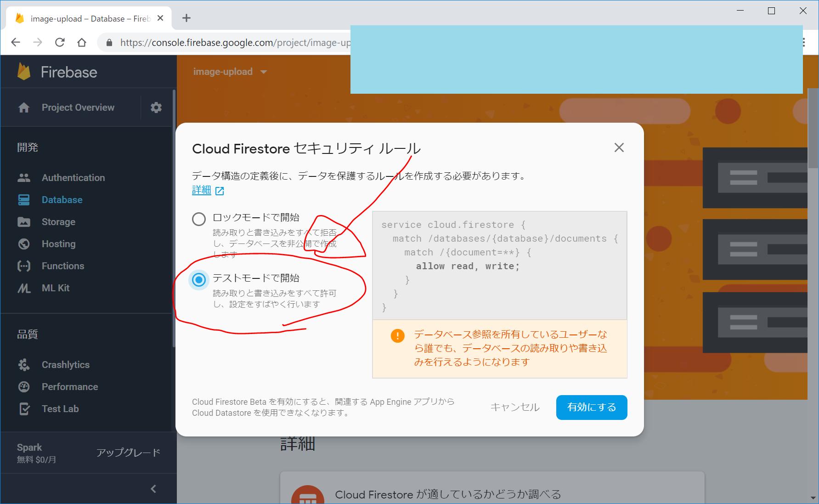Close the security rules dialog
Viewport: 819px width, 504px height.
tap(619, 147)
